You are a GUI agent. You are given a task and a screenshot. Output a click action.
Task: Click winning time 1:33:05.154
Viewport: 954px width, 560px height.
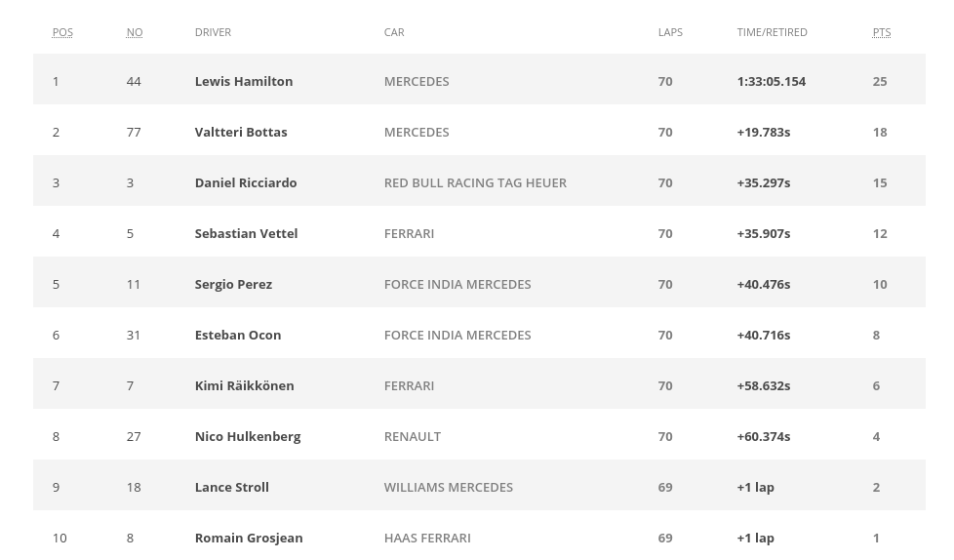771,81
